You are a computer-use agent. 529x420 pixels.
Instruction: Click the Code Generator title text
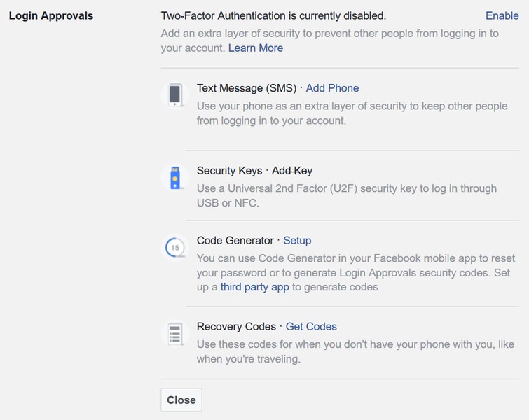[x=236, y=240]
